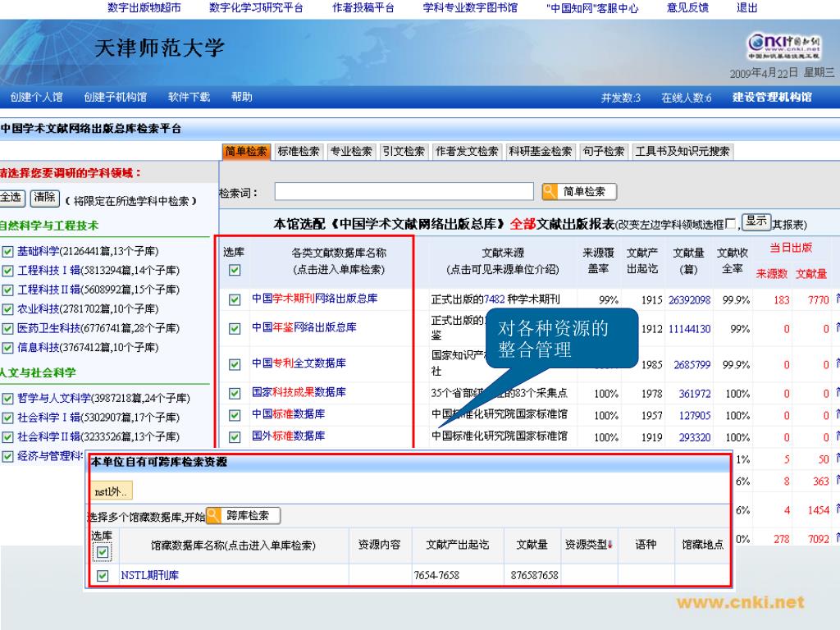
Task: Click the 当日出版 文献量 value 7770
Action: (x=818, y=300)
